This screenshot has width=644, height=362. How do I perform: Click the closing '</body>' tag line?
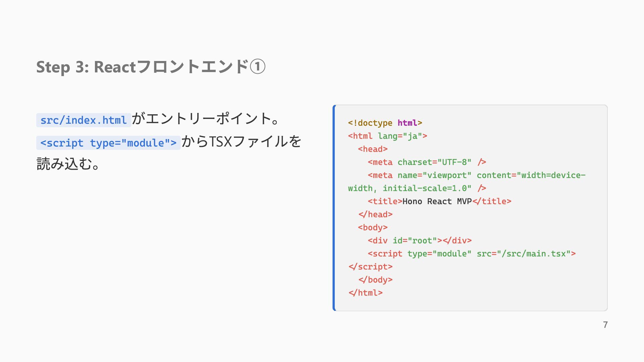tap(375, 280)
